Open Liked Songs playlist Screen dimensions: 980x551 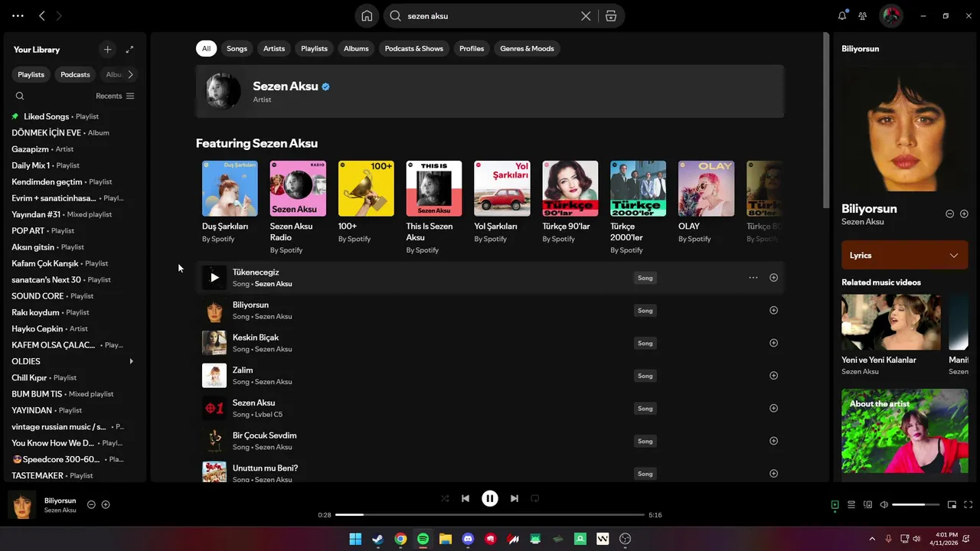pos(75,116)
